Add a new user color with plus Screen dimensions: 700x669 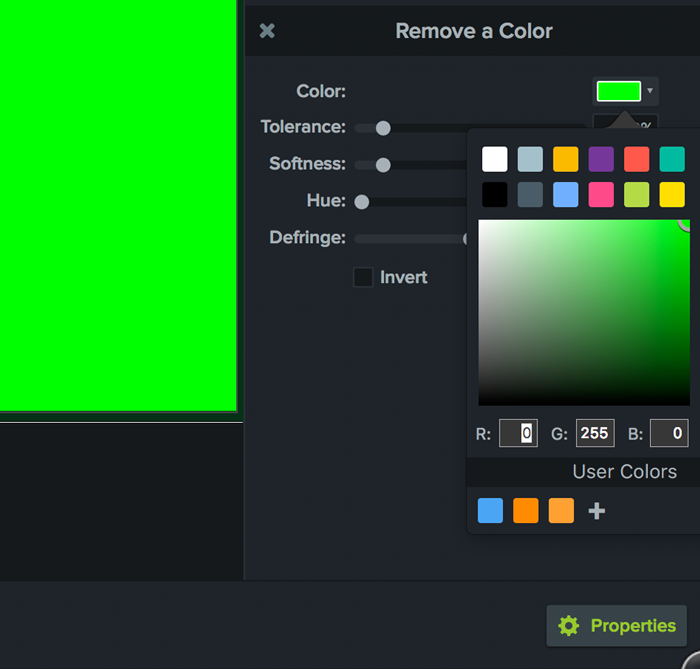[x=596, y=511]
